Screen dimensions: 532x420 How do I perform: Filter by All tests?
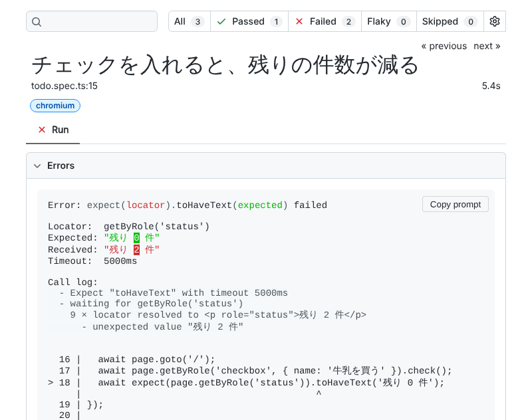[x=190, y=21]
